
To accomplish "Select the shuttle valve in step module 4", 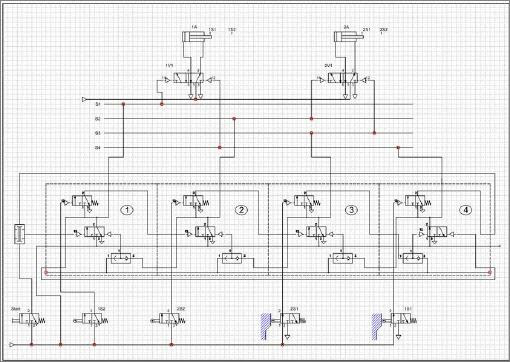I will pos(413,258).
